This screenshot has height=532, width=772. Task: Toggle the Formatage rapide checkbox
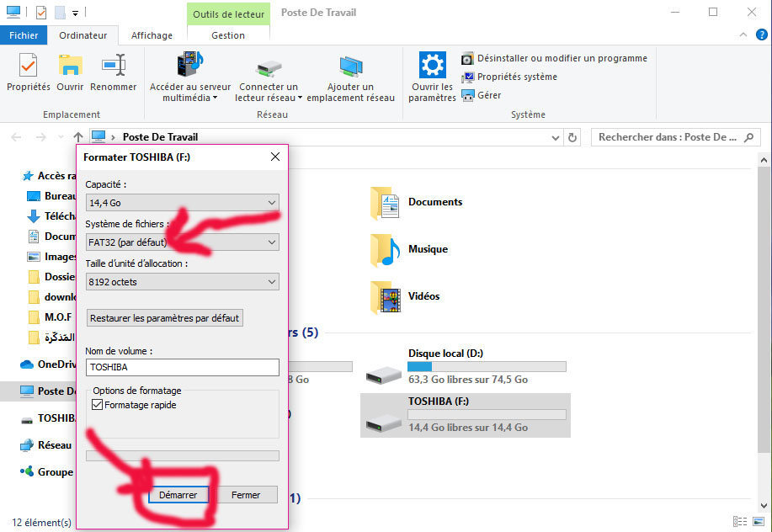pyautogui.click(x=97, y=406)
